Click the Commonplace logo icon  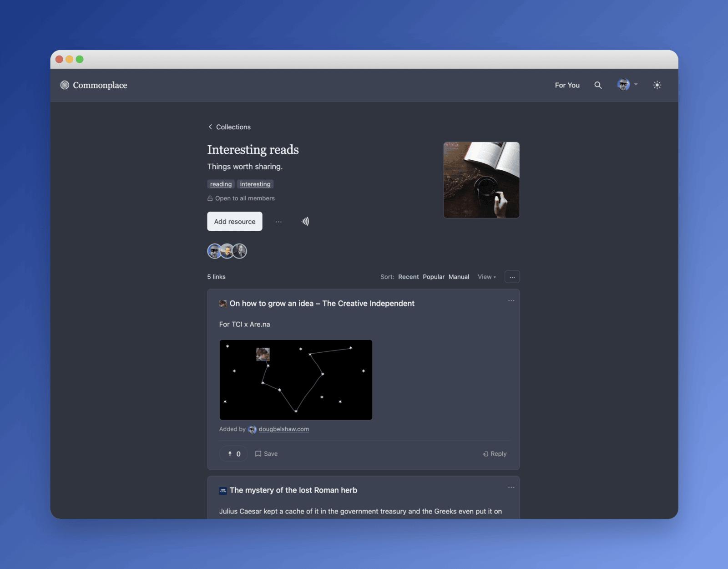(x=64, y=85)
